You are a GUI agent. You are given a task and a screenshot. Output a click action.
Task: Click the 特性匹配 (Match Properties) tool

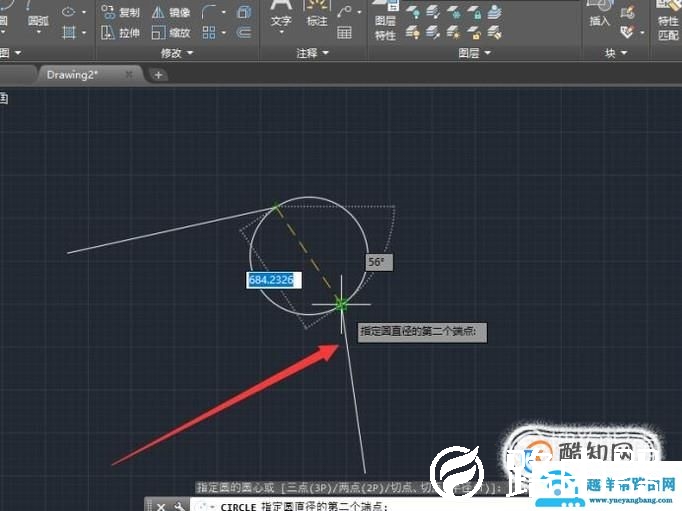668,23
